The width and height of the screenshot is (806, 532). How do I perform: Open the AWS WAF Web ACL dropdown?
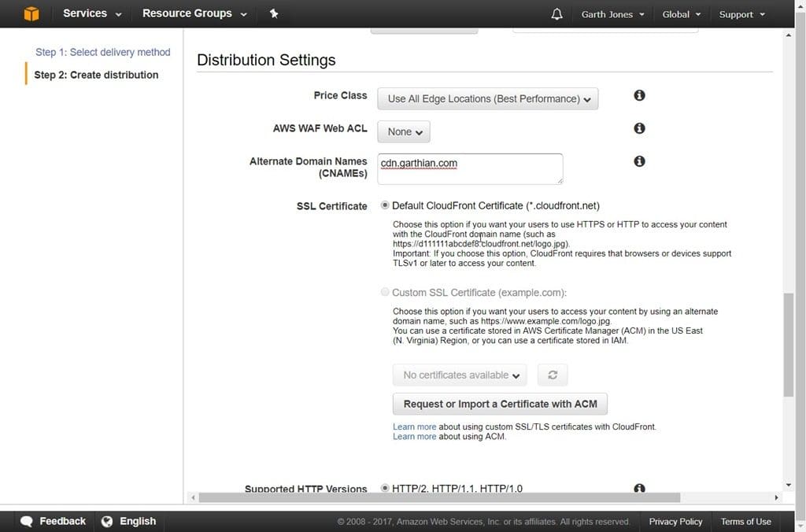[x=404, y=131]
